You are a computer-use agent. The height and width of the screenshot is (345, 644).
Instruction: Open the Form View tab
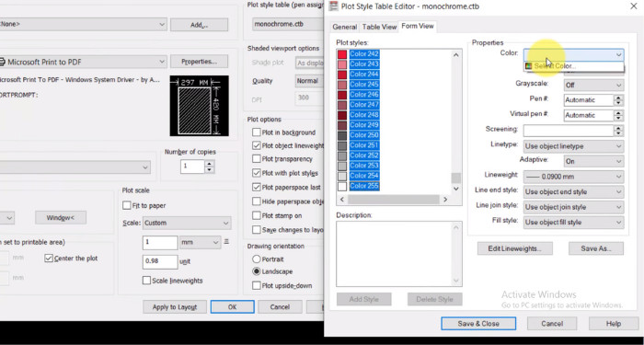click(x=418, y=27)
